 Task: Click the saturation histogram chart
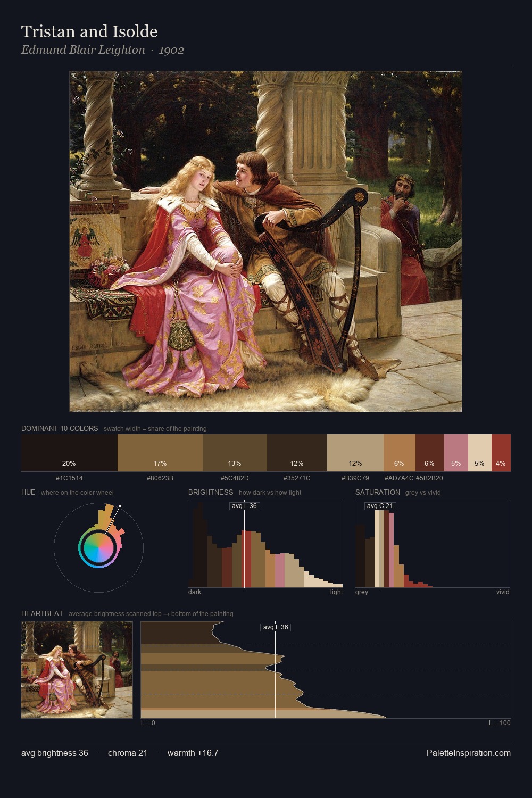(433, 544)
